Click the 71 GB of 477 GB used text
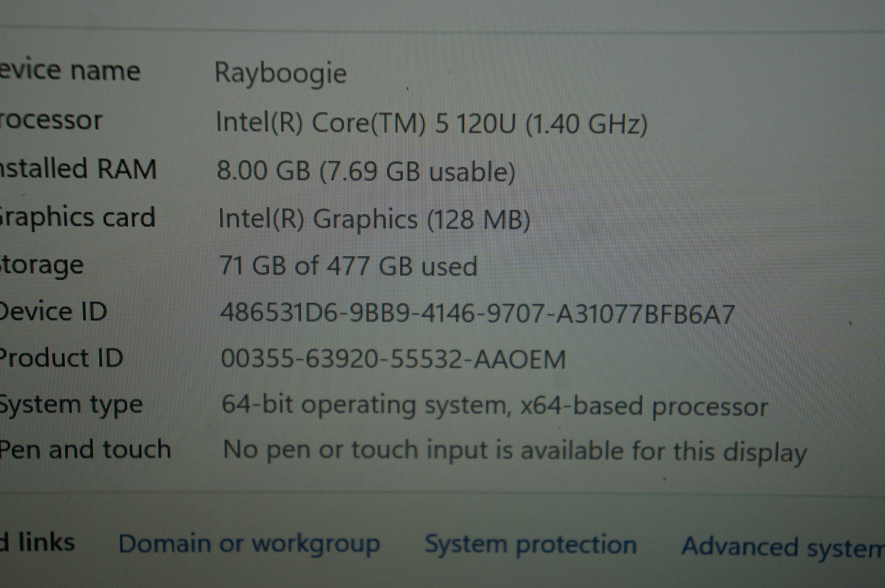The height and width of the screenshot is (588, 885). [x=348, y=266]
